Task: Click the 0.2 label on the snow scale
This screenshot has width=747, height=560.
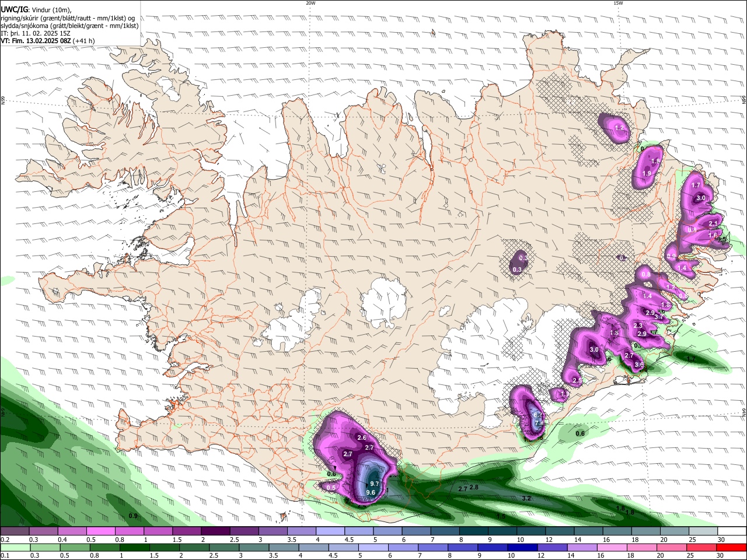Action: (5, 540)
